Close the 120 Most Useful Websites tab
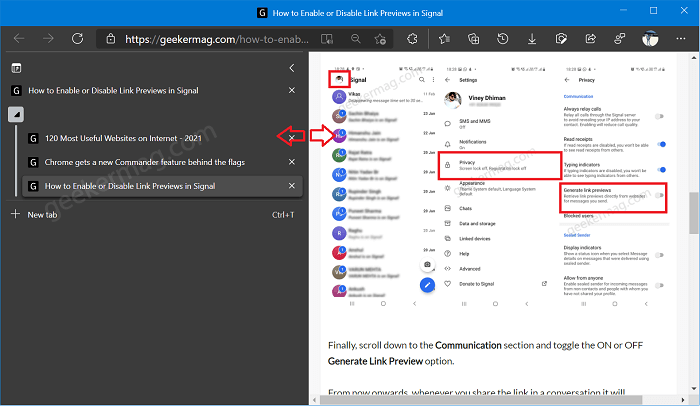700x406 pixels. [x=292, y=138]
